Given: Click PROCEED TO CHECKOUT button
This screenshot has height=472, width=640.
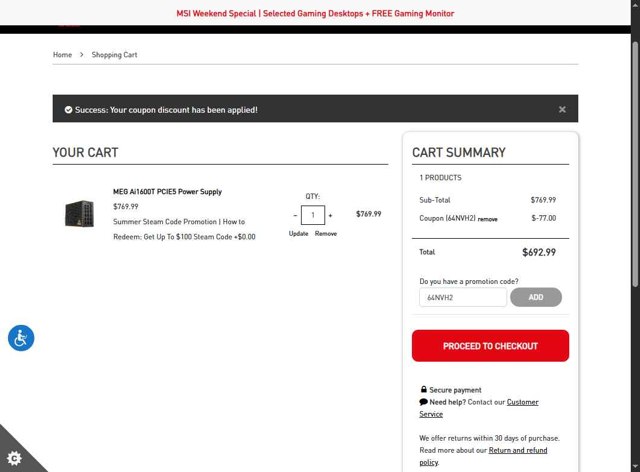Looking at the screenshot, I should [x=490, y=346].
